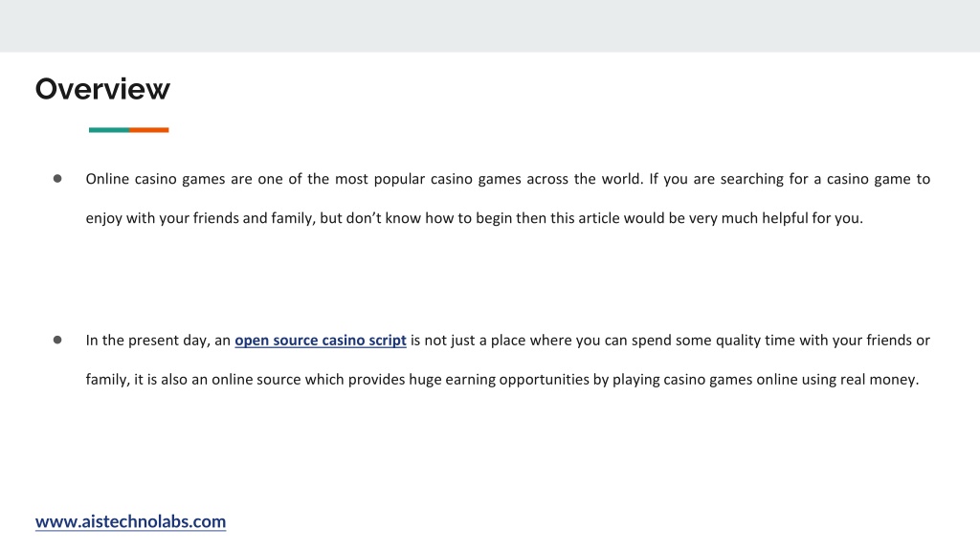Image resolution: width=980 pixels, height=551 pixels.
Task: Click the word "article" in first paragraph
Action: 597,218
